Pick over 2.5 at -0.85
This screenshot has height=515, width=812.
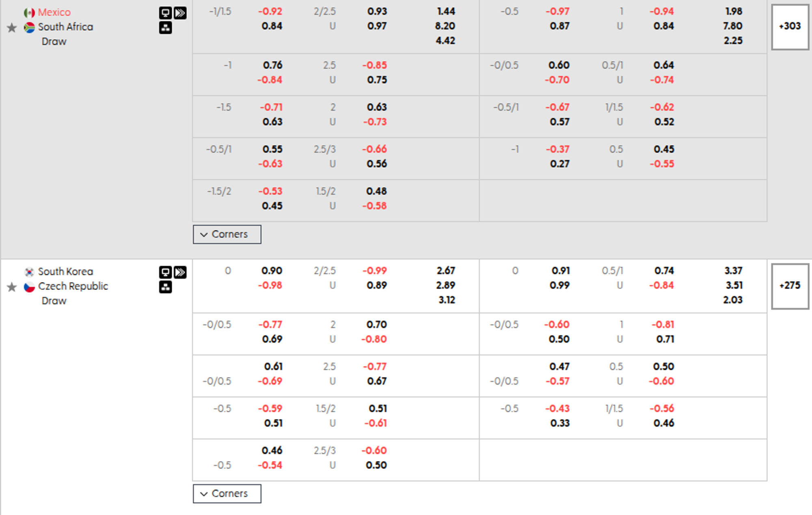tap(374, 65)
